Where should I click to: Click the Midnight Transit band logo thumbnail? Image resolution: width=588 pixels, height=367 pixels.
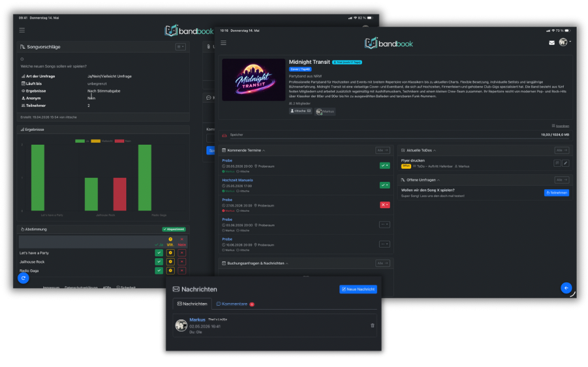coord(253,80)
